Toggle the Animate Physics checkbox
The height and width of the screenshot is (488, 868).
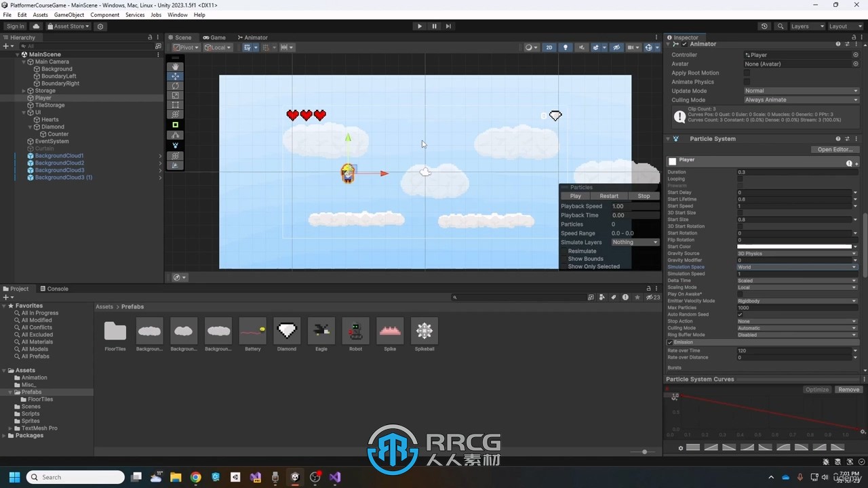click(x=747, y=82)
